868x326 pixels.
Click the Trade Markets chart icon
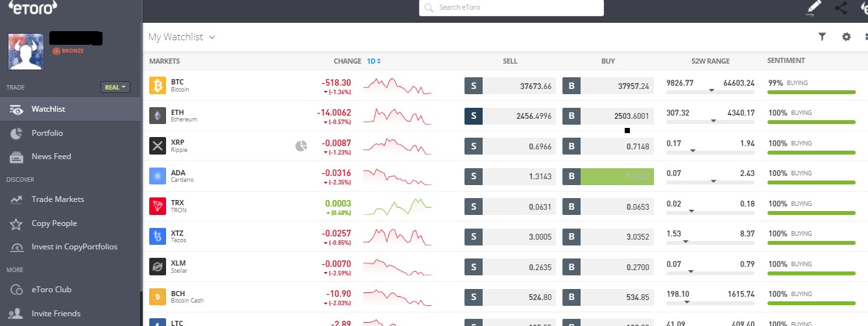pos(17,199)
